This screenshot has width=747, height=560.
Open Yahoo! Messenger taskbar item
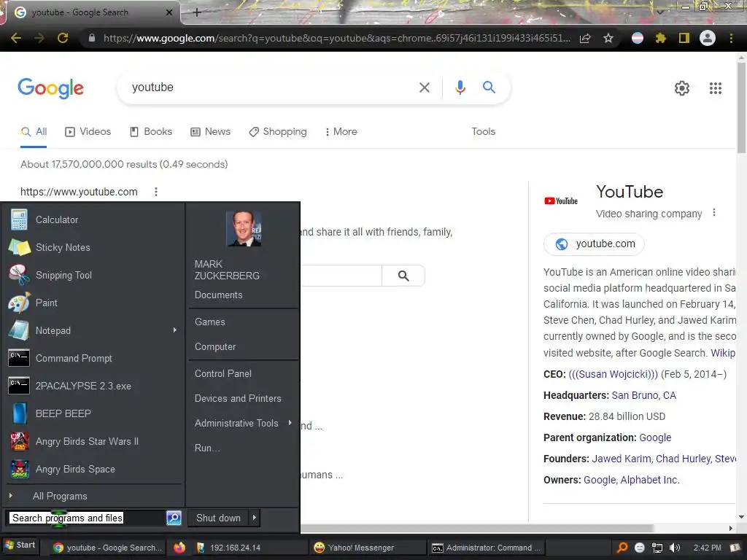(367, 548)
